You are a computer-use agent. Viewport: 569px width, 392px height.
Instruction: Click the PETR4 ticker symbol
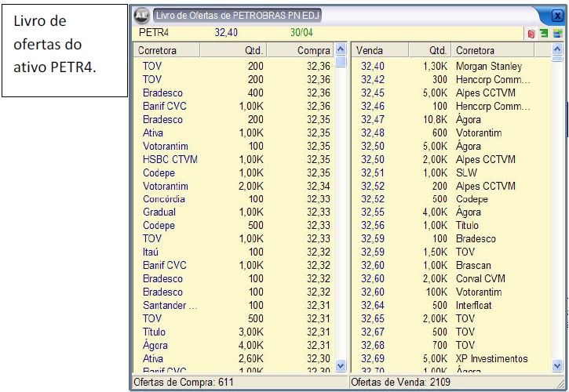pyautogui.click(x=154, y=33)
